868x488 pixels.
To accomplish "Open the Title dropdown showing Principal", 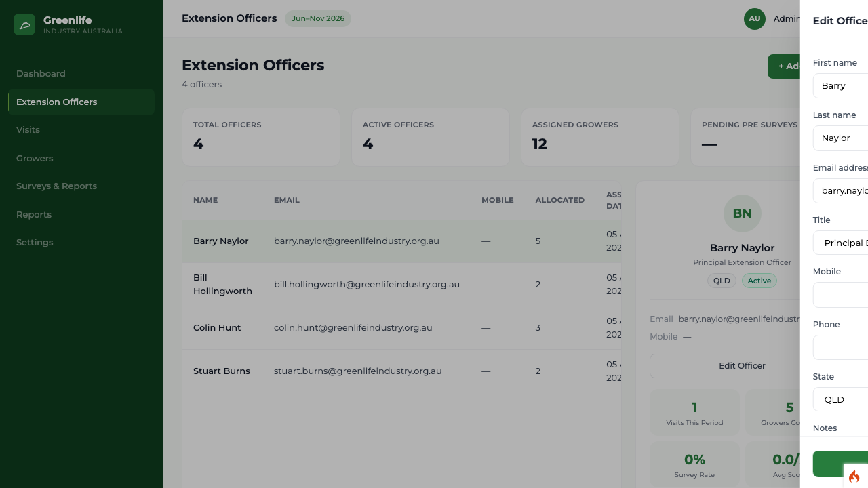I will (x=840, y=243).
